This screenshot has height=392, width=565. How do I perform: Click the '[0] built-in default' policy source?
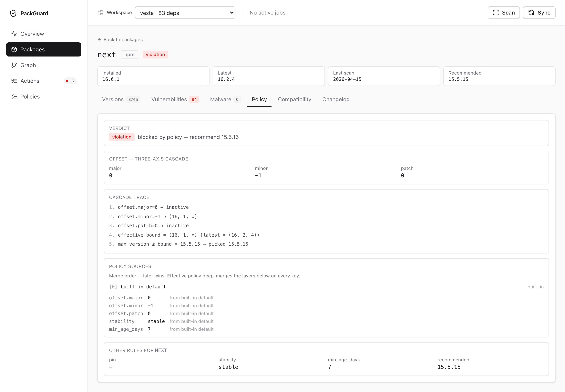coord(138,287)
